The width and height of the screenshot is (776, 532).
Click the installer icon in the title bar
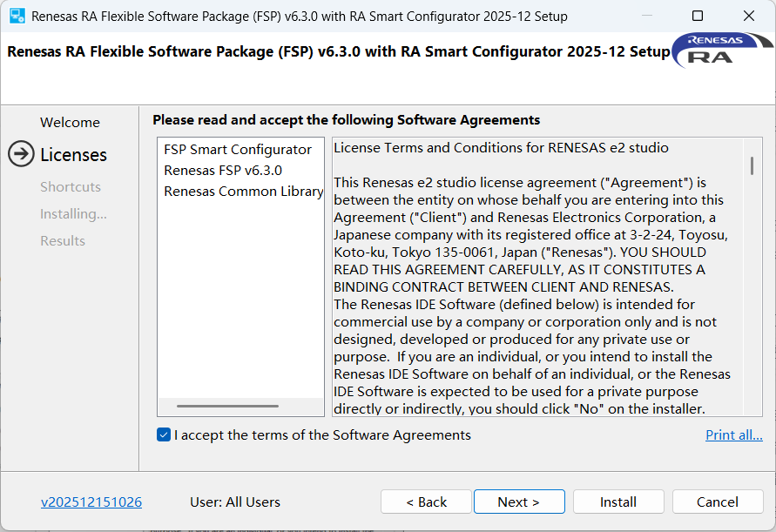[x=17, y=16]
